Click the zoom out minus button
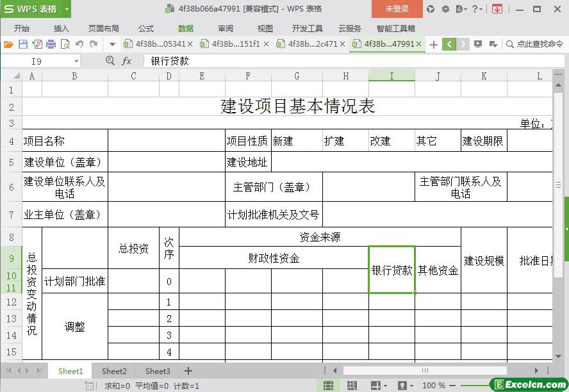The image size is (569, 392). click(452, 386)
